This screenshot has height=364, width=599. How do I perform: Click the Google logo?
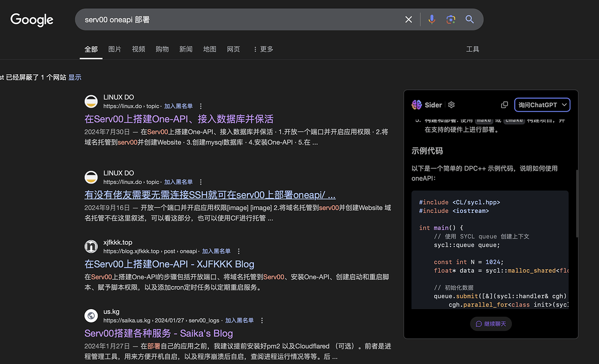(32, 20)
